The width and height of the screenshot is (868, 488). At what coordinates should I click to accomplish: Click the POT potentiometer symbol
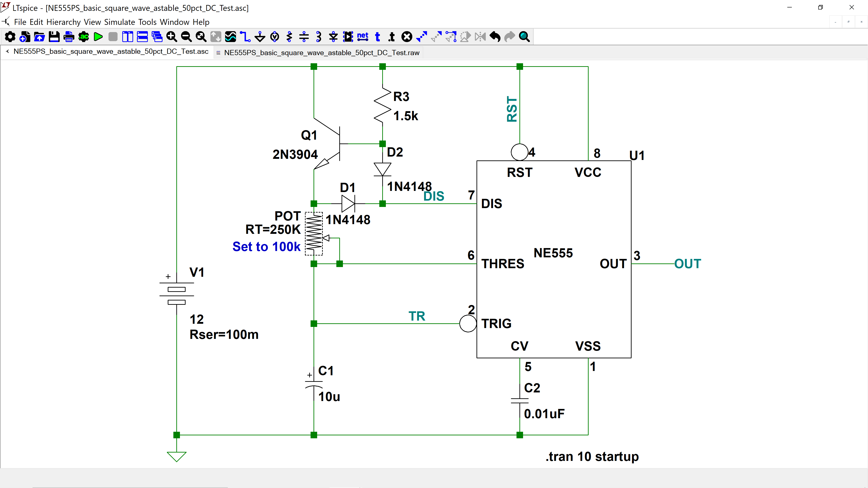pos(314,234)
